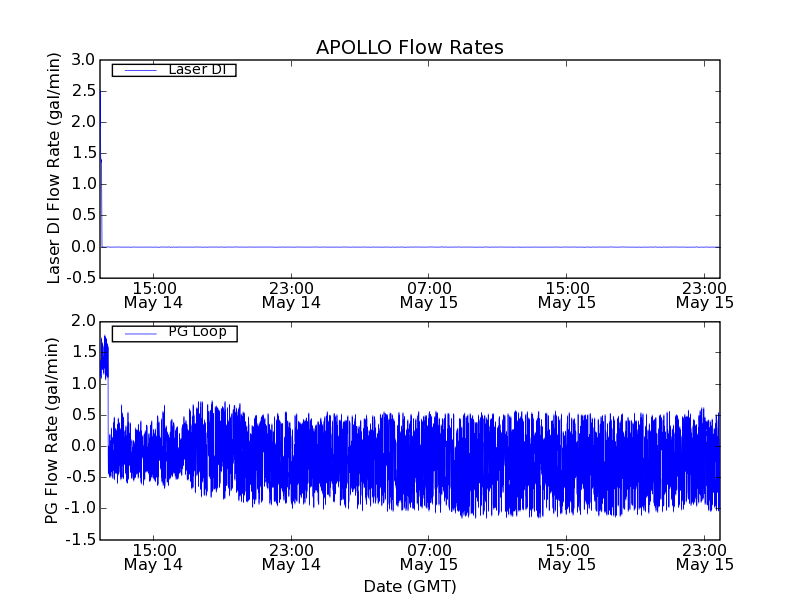The width and height of the screenshot is (800, 600).
Task: Click the 15:00 May 14 tick under Laser DI plot
Action: (153, 294)
